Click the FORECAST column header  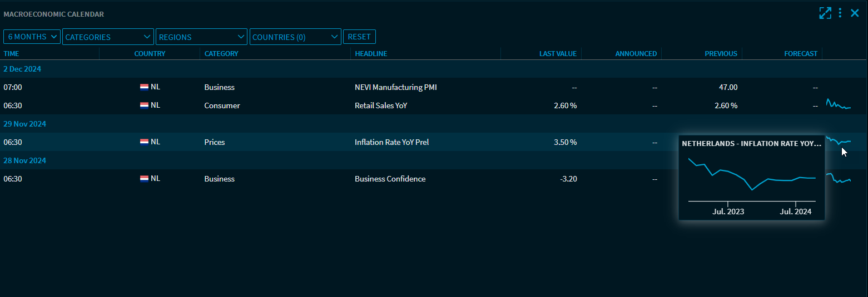[801, 54]
